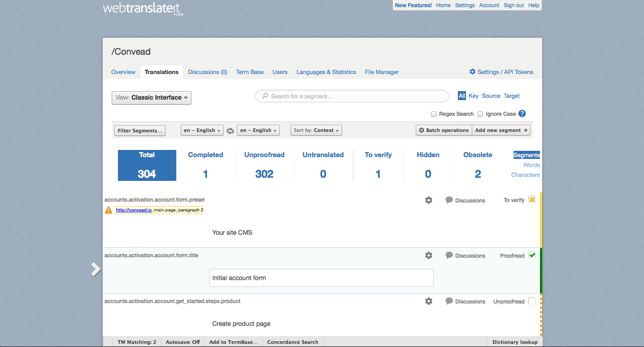Viewport: 644px width, 347px height.
Task: Click Add to TermBase... in bottom bar
Action: click(x=233, y=342)
